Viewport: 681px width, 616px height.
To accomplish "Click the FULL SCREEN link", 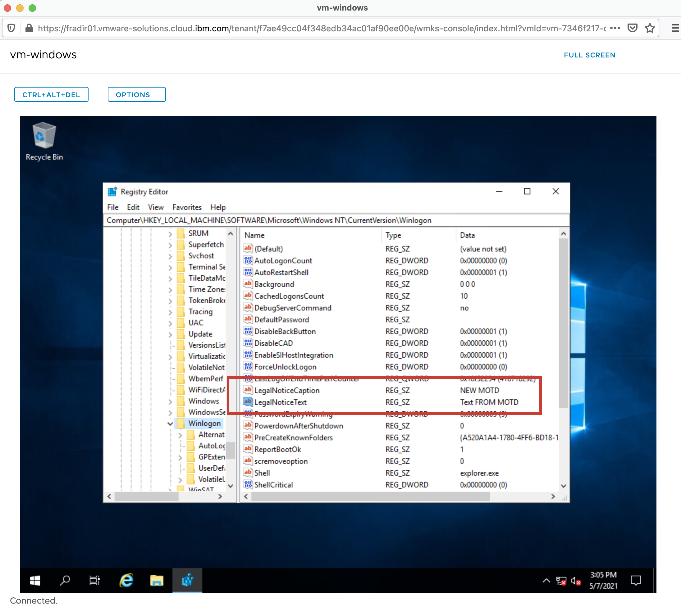I will [589, 55].
